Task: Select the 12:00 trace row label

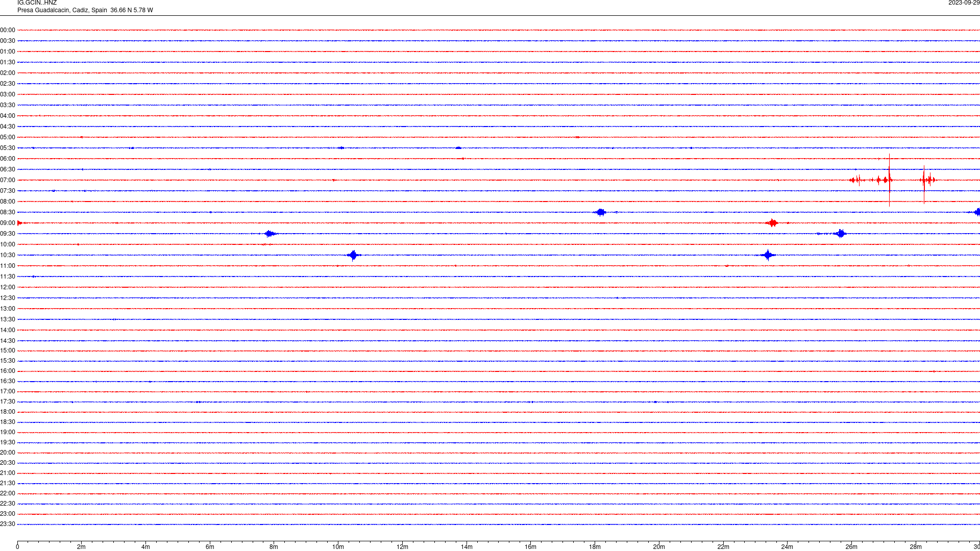Action: 8,287
